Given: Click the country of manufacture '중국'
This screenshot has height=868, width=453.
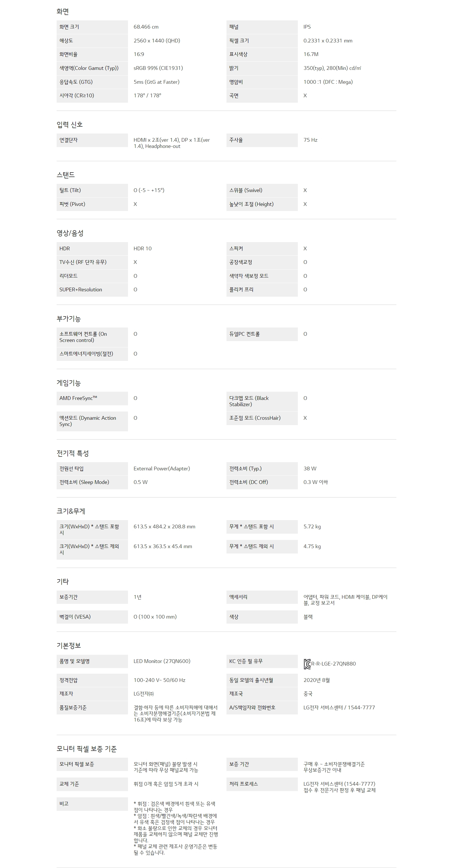Looking at the screenshot, I should click(x=308, y=694).
